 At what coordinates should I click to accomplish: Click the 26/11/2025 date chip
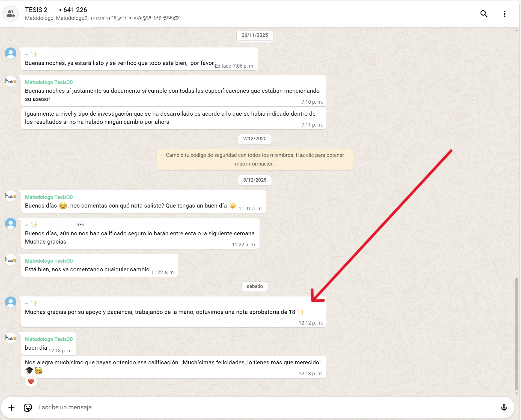pyautogui.click(x=255, y=35)
